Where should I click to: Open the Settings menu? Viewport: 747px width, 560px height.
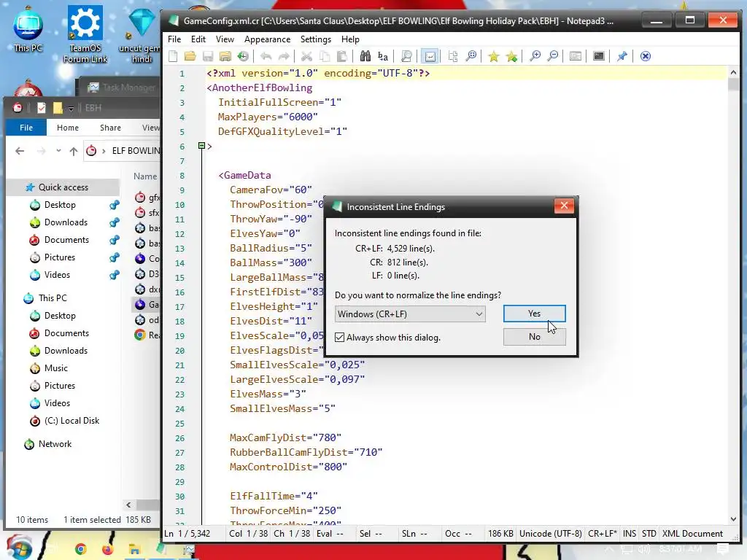coord(316,39)
